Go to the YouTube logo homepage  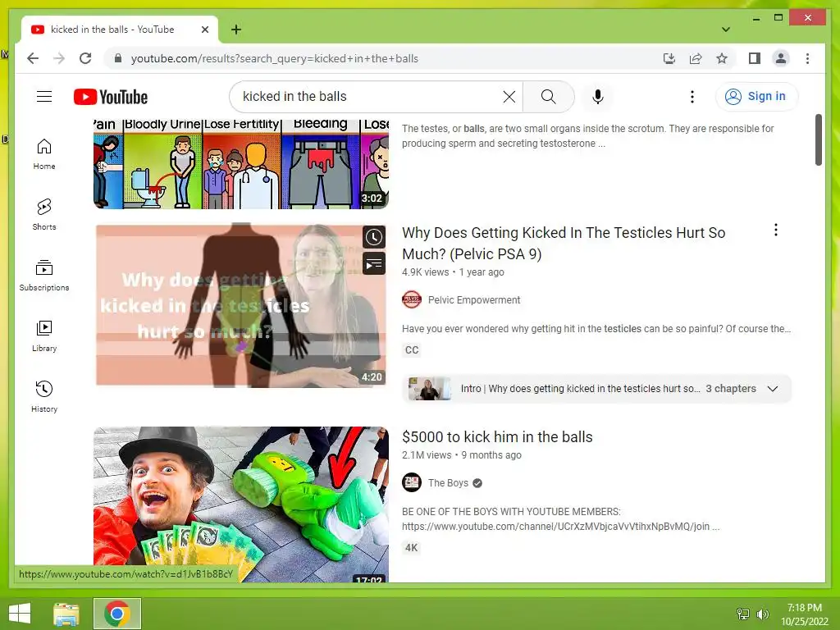click(111, 97)
